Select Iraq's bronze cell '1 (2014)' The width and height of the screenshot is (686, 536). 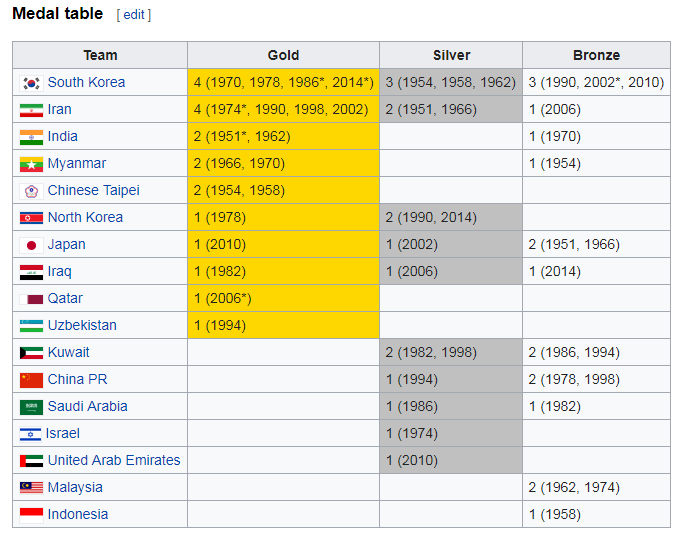pyautogui.click(x=596, y=272)
